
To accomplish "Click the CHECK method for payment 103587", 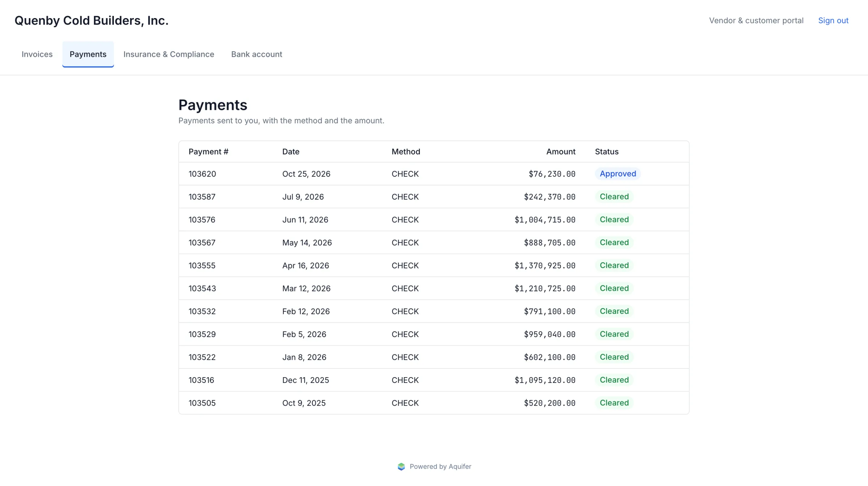I will pos(405,197).
